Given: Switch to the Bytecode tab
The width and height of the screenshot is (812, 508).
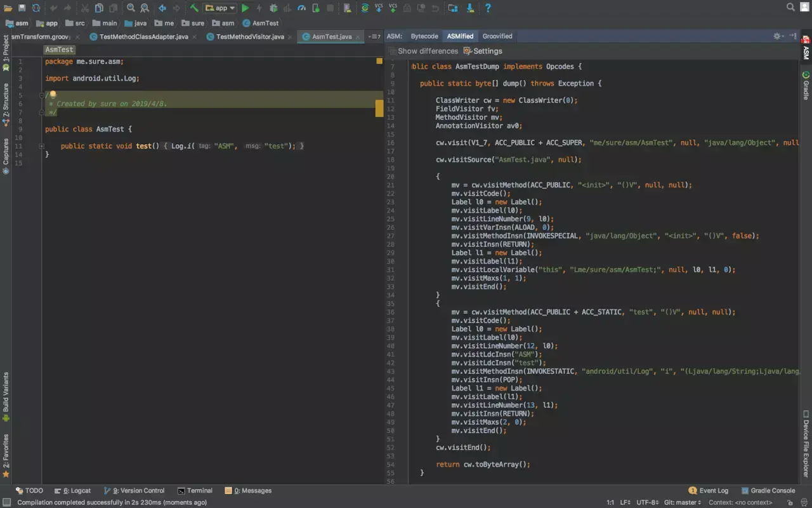Looking at the screenshot, I should (424, 36).
